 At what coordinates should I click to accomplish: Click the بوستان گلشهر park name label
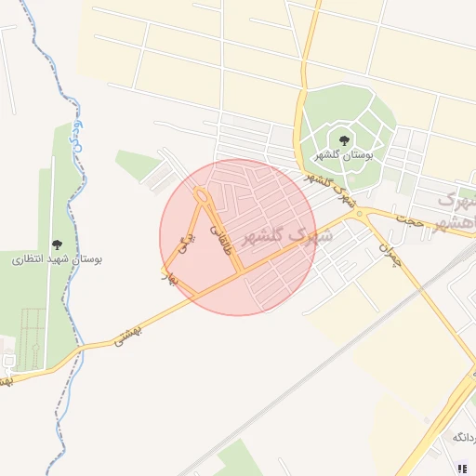tap(344, 155)
